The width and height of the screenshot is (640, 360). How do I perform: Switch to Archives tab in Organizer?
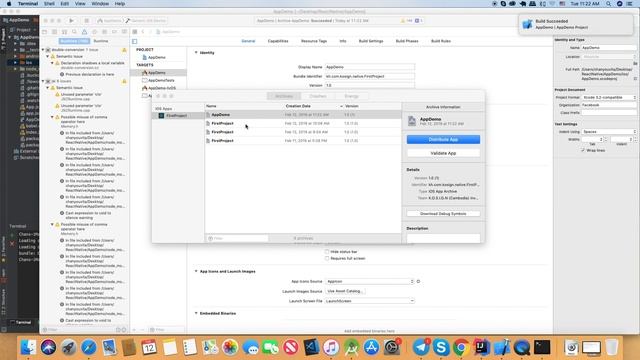[x=284, y=96]
